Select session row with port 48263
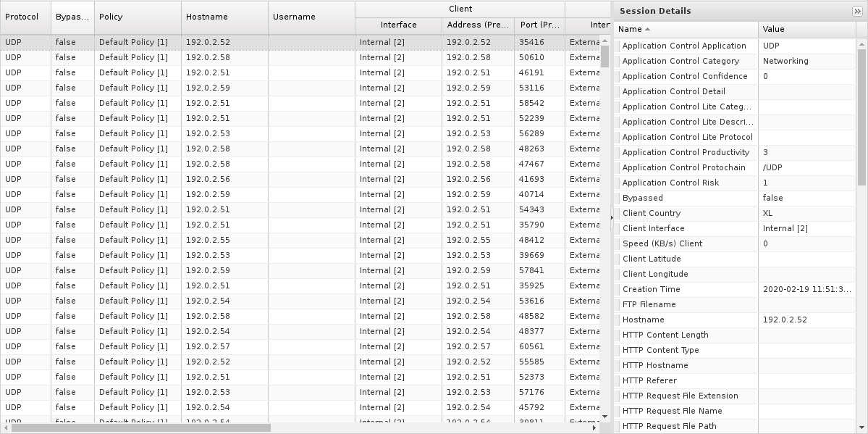This screenshot has width=868, height=434. pyautogui.click(x=300, y=149)
